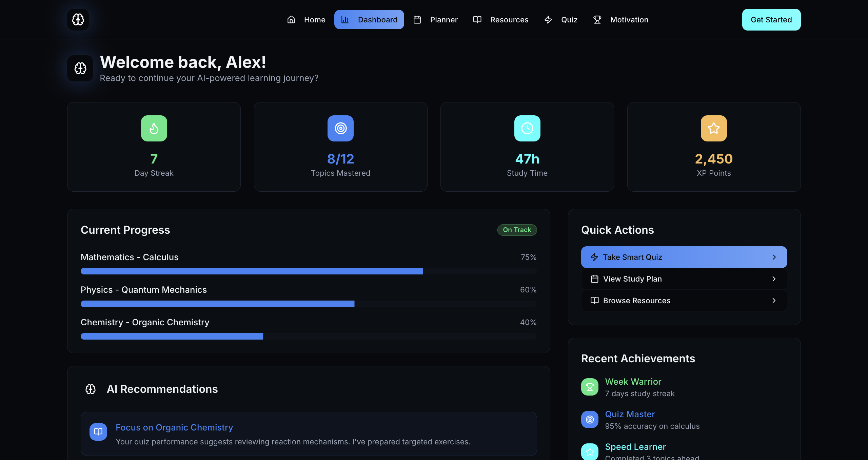
Task: Click the flame icon above Day Streak
Action: [x=154, y=128]
